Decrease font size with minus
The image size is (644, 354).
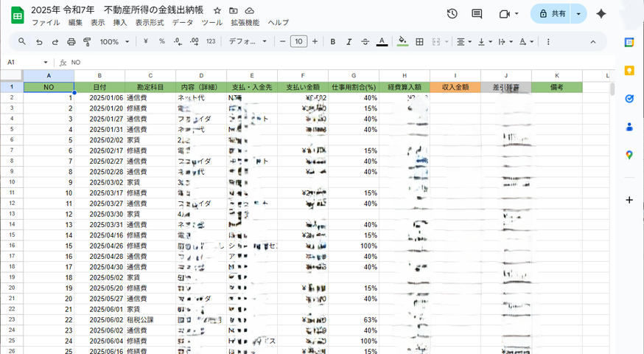282,41
